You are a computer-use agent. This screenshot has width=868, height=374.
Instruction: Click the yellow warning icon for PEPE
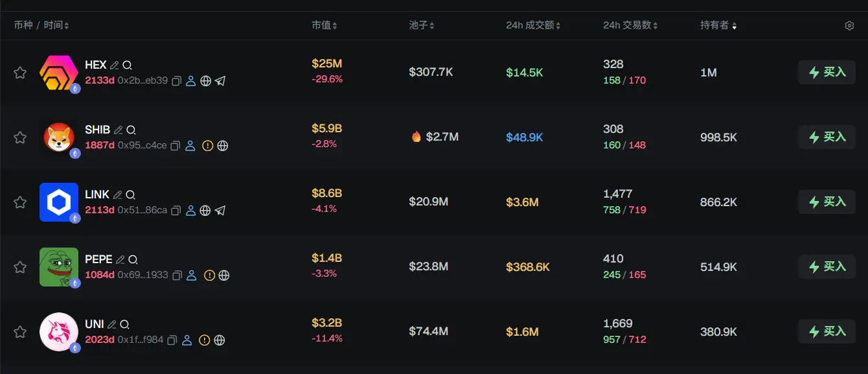pyautogui.click(x=209, y=275)
